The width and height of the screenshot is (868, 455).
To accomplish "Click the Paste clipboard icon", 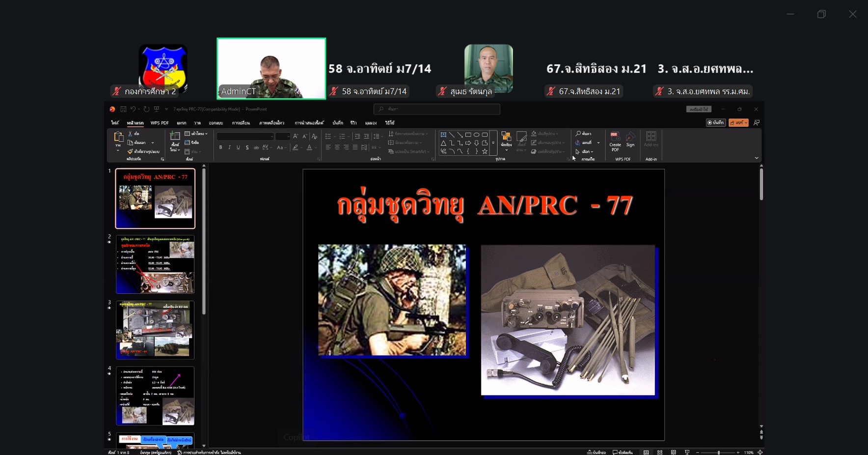I will pos(118,138).
